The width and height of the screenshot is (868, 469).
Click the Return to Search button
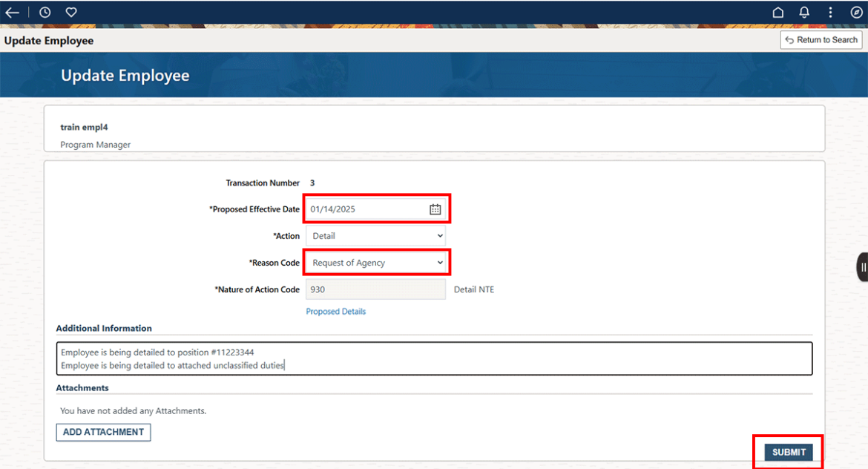(821, 39)
